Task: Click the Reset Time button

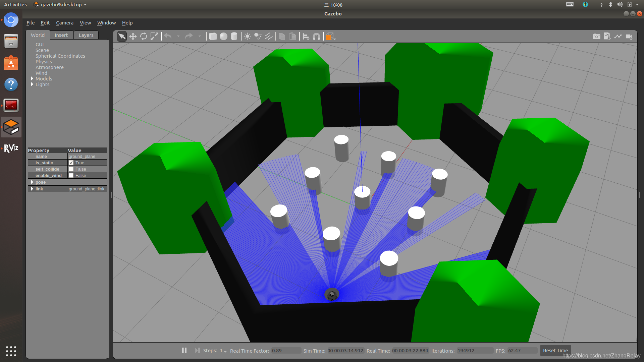Action: [555, 351]
